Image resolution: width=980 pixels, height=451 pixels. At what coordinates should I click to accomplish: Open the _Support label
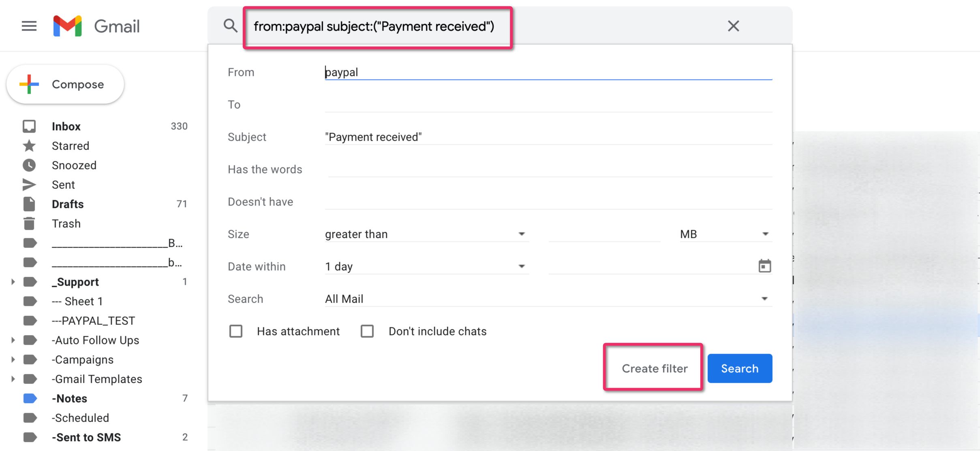(75, 282)
